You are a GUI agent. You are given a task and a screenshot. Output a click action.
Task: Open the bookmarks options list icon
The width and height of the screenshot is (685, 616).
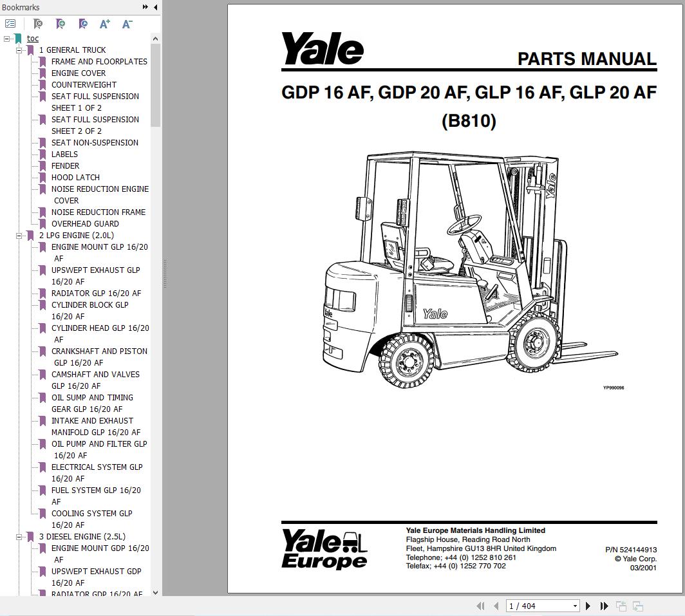(10, 24)
